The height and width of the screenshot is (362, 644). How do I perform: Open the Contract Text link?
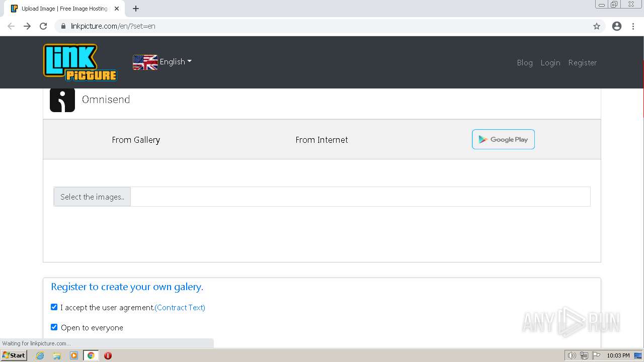pos(180,307)
